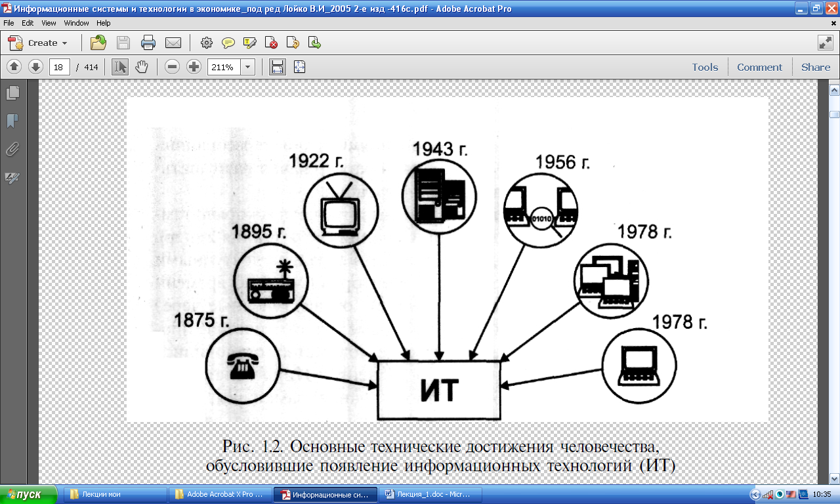Open the Edit menu
The image size is (840, 504).
(x=28, y=23)
